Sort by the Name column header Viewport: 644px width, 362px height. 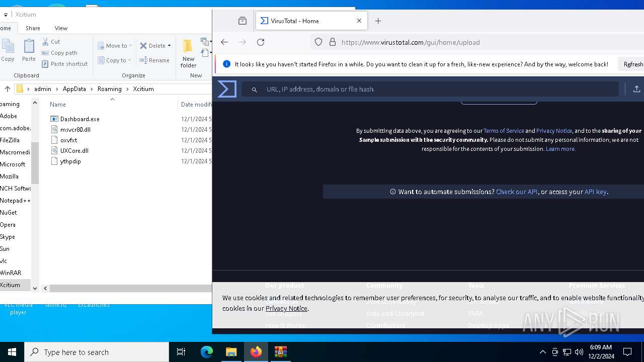point(58,105)
